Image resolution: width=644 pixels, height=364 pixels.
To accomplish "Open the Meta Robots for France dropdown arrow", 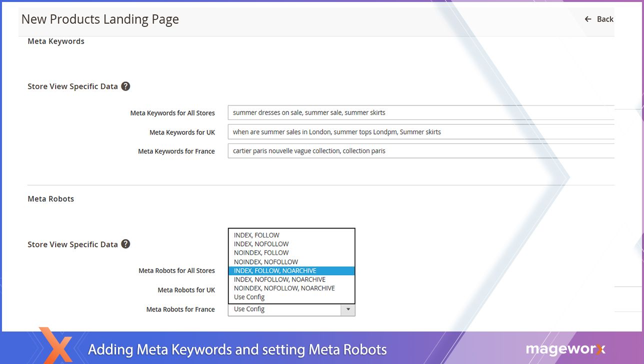I will pyautogui.click(x=348, y=309).
